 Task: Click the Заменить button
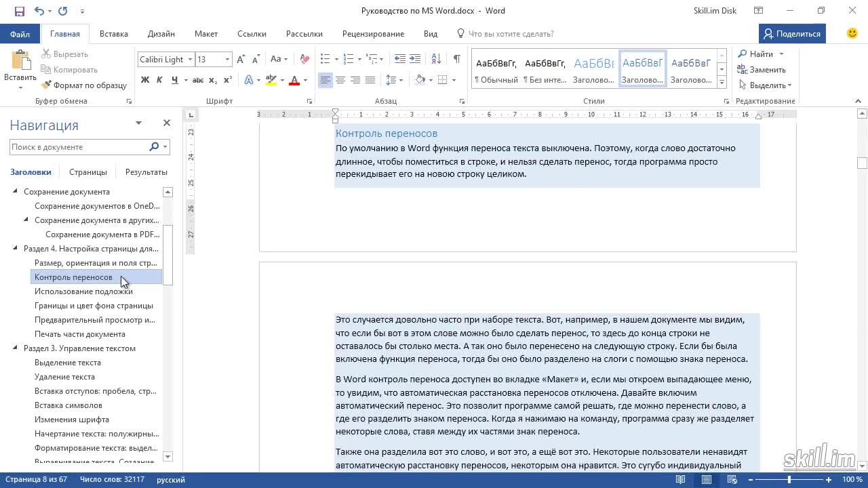[762, 70]
